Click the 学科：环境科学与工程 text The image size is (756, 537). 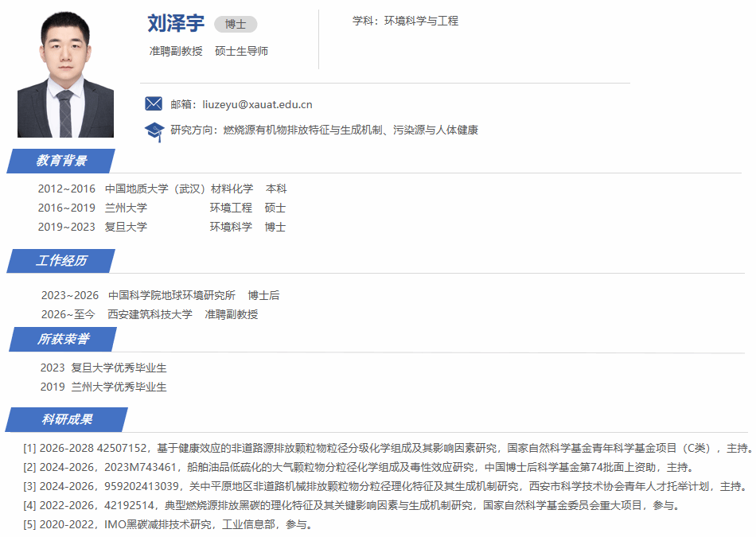pyautogui.click(x=405, y=21)
